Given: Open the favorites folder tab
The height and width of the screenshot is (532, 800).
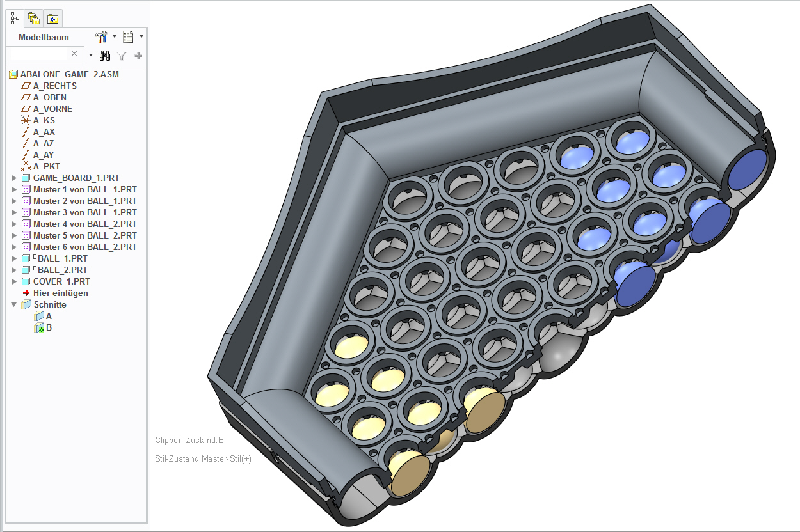Looking at the screenshot, I should point(54,19).
